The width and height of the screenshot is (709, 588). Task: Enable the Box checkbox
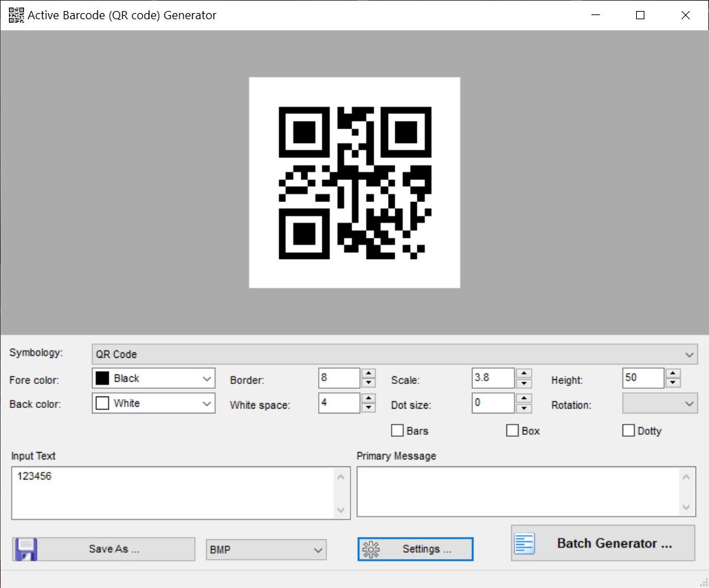[x=513, y=431]
